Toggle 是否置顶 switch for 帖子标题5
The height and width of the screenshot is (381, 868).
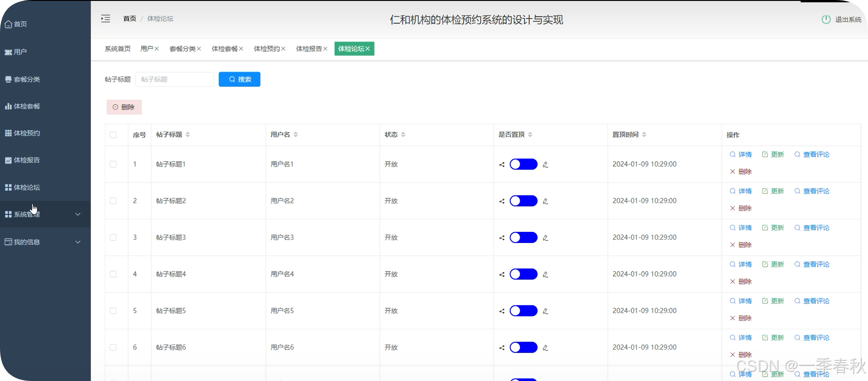(x=523, y=311)
